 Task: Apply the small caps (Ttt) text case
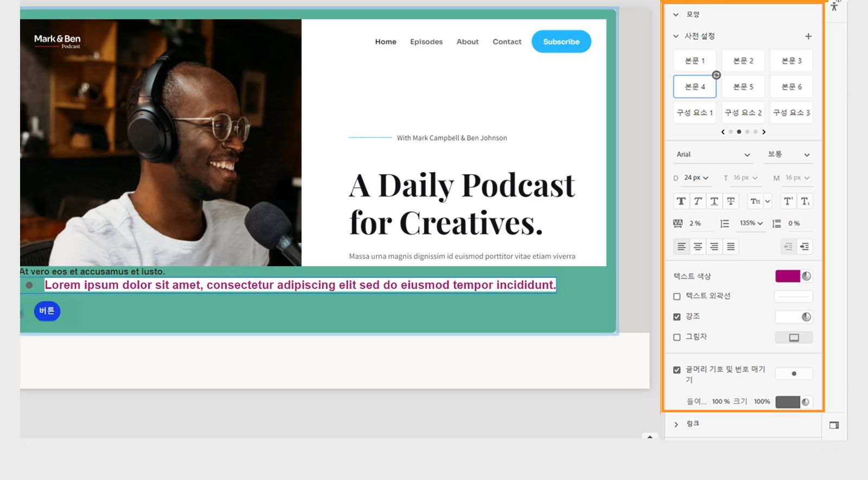(755, 201)
